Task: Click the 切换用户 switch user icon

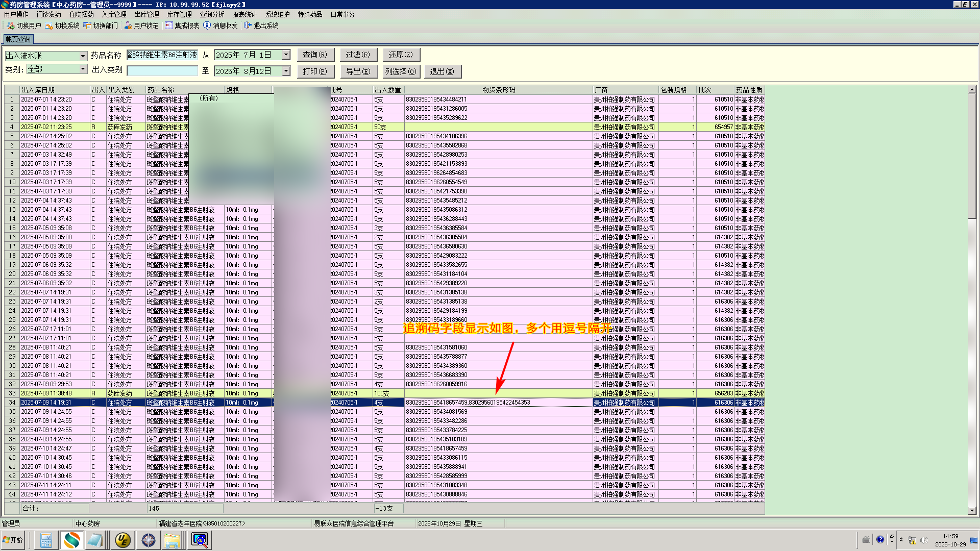Action: tap(11, 26)
